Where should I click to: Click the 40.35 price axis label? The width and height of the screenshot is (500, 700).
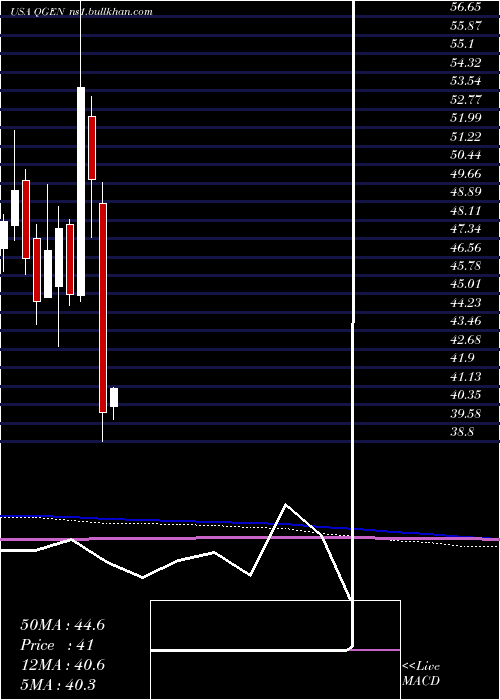point(465,395)
